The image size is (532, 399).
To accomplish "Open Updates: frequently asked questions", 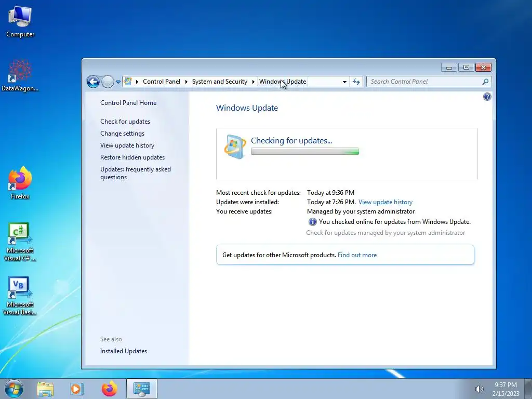I will click(136, 173).
